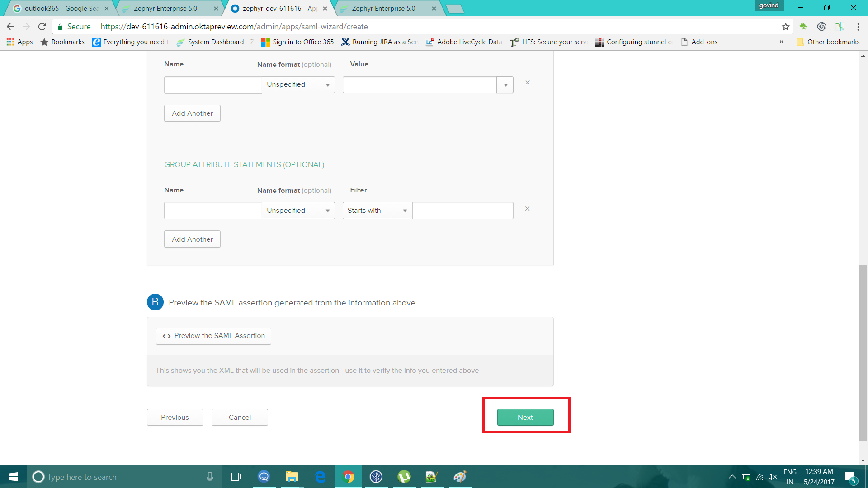Expand attribute Name format Unspecified dropdown
Viewport: 868px width, 488px height.
[298, 84]
